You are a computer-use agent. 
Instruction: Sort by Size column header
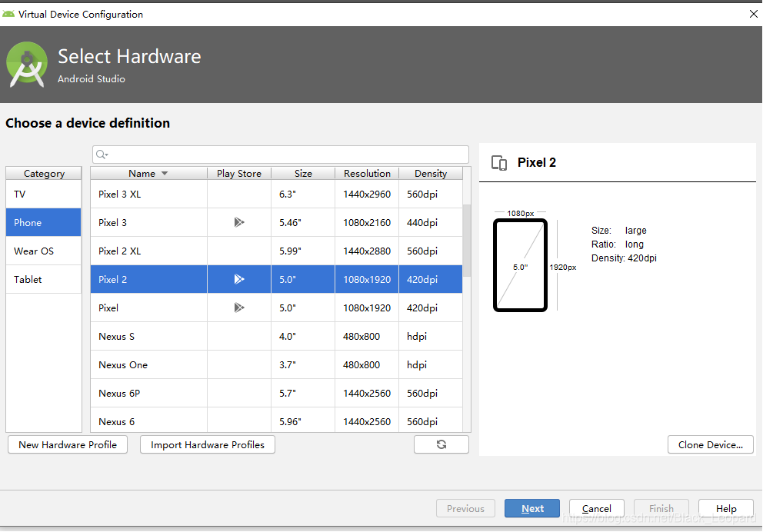coord(303,174)
